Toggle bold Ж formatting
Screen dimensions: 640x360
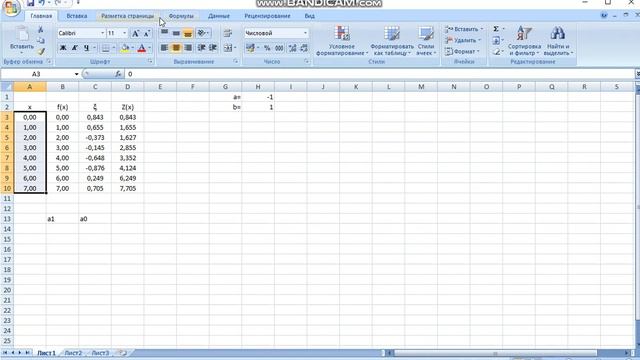pyautogui.click(x=63, y=48)
